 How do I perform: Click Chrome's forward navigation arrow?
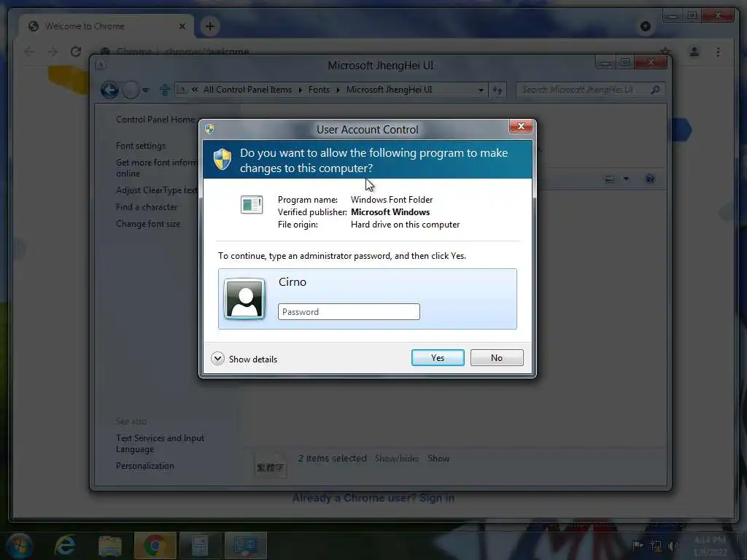tap(53, 52)
